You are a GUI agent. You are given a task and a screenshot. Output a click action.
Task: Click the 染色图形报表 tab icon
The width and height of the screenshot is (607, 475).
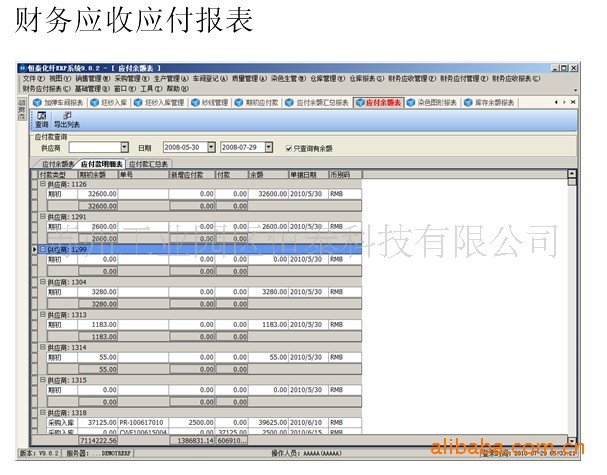click(409, 102)
